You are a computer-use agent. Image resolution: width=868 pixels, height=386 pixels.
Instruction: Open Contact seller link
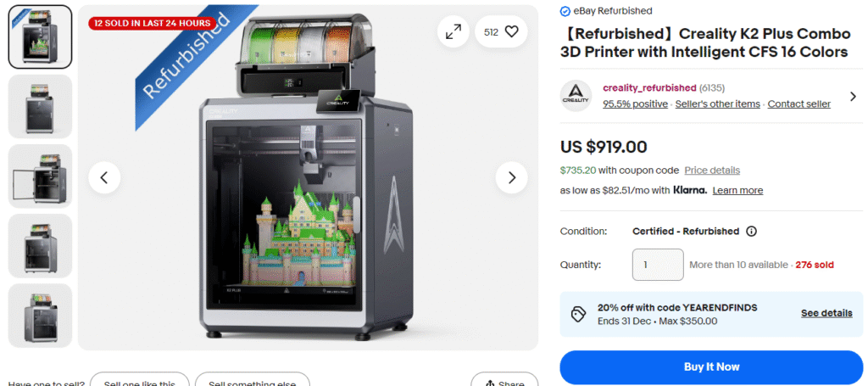[x=798, y=104]
